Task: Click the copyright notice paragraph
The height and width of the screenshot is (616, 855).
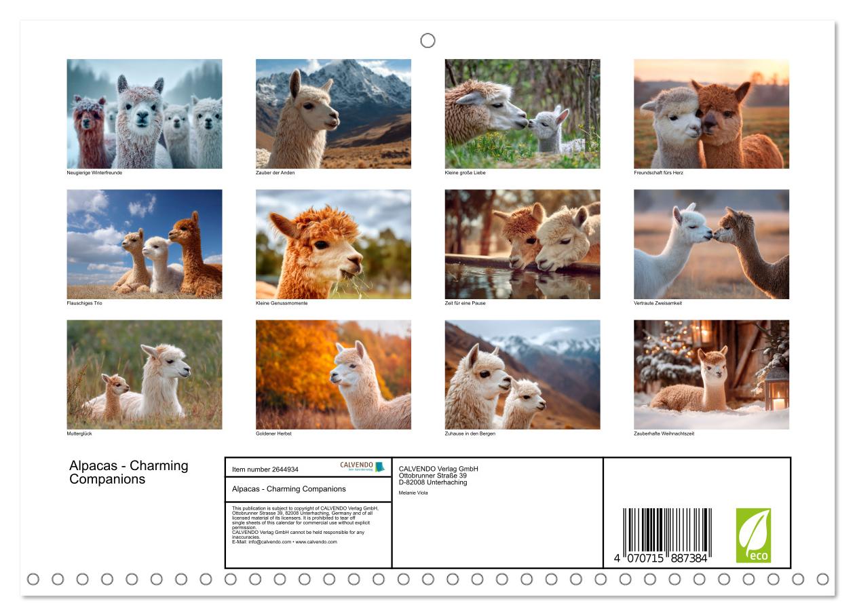Action: click(x=305, y=525)
